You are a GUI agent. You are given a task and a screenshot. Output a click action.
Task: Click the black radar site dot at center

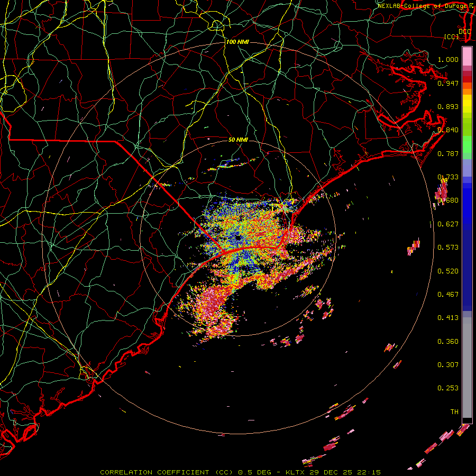(239, 237)
